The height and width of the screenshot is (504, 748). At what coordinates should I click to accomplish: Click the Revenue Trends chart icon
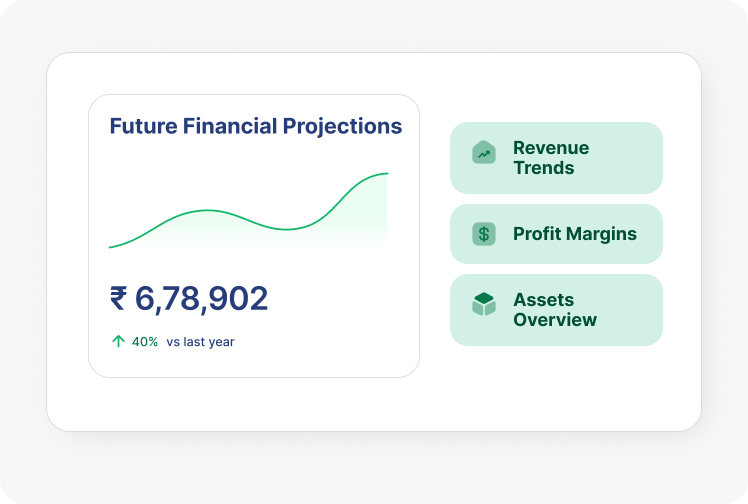tap(484, 153)
